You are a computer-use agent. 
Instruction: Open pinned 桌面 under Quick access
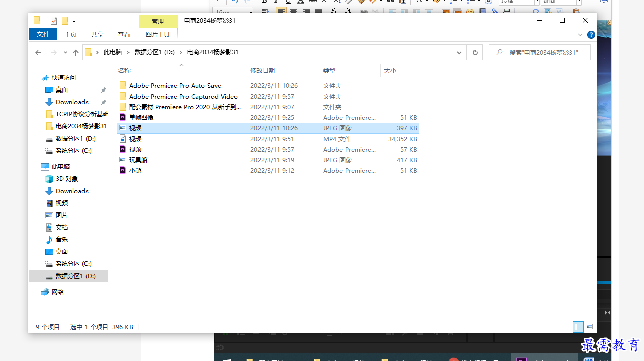62,90
